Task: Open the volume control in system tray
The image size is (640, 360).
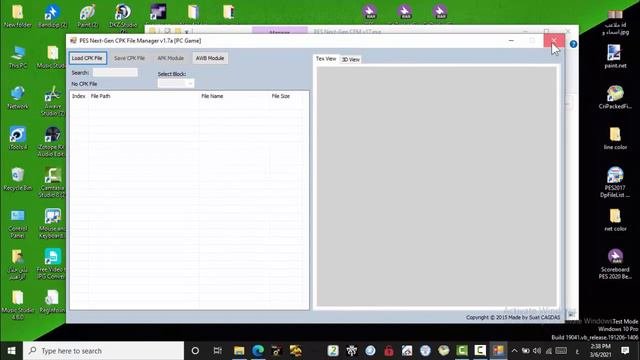Action: (x=537, y=351)
